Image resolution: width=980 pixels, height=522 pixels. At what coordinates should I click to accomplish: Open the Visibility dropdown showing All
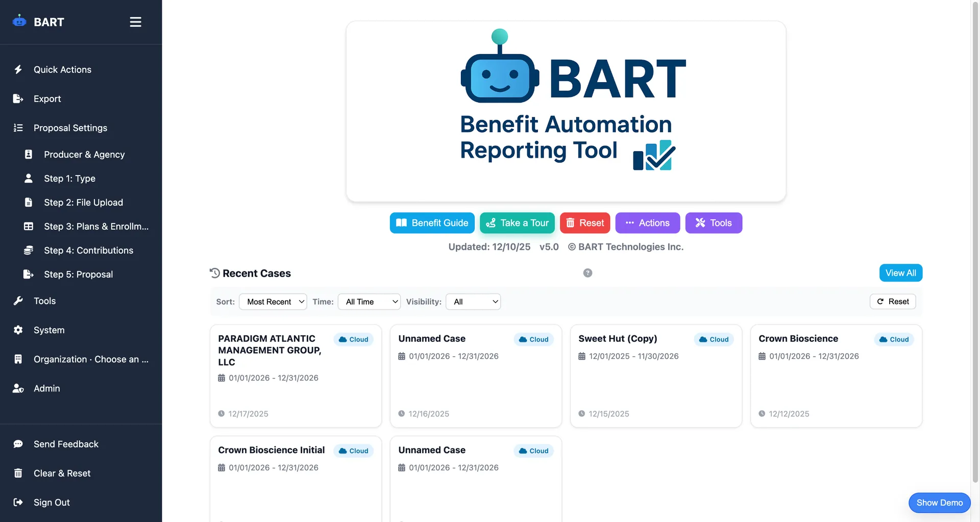coord(473,302)
